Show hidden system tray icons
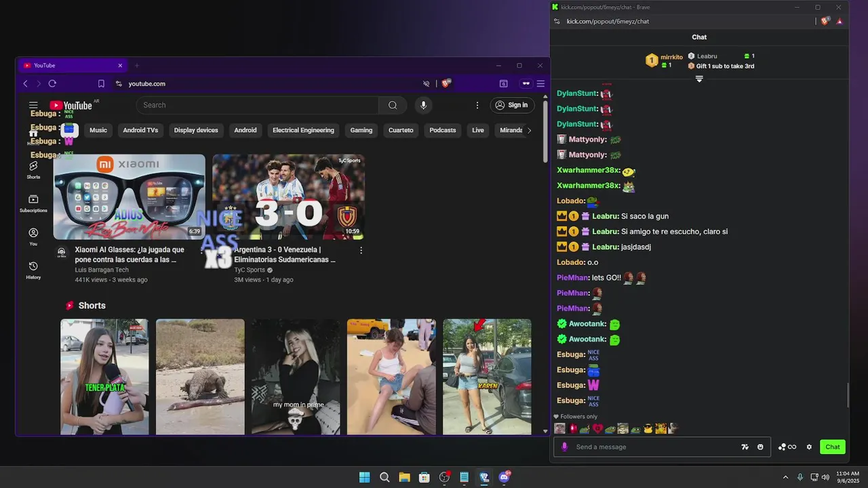Viewport: 868px width, 488px height. tap(785, 477)
